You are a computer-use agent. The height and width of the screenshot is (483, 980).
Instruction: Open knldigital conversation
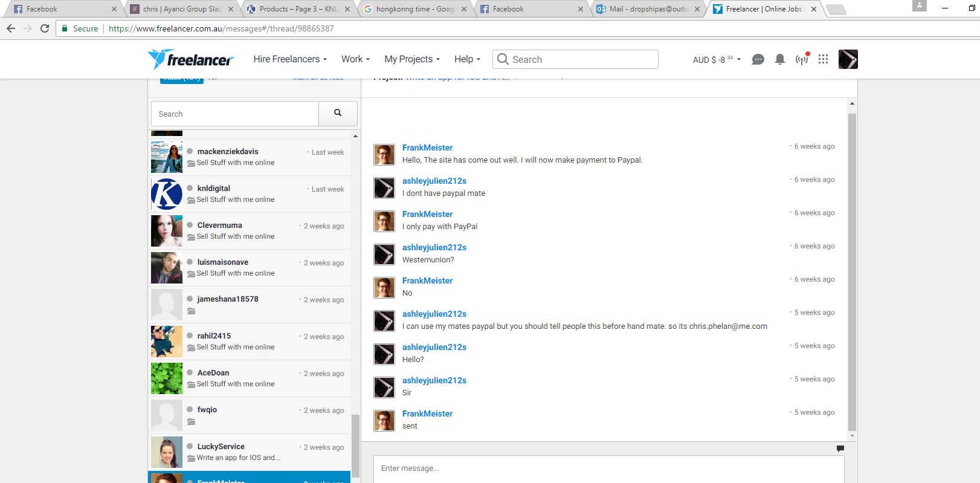250,194
